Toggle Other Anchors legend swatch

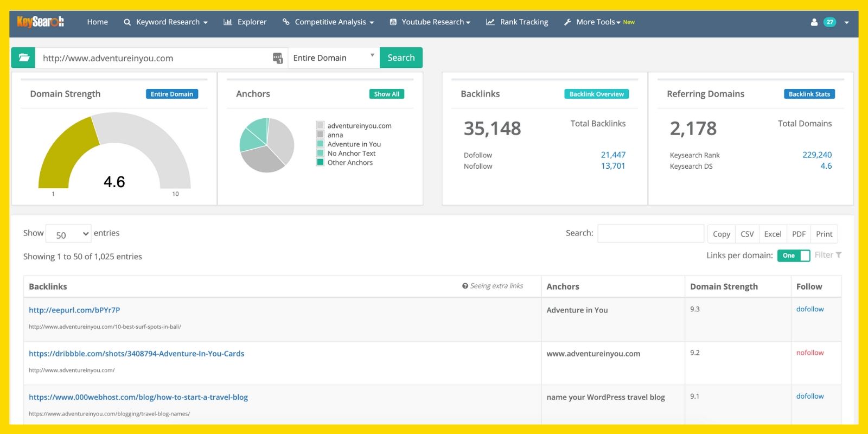click(320, 162)
